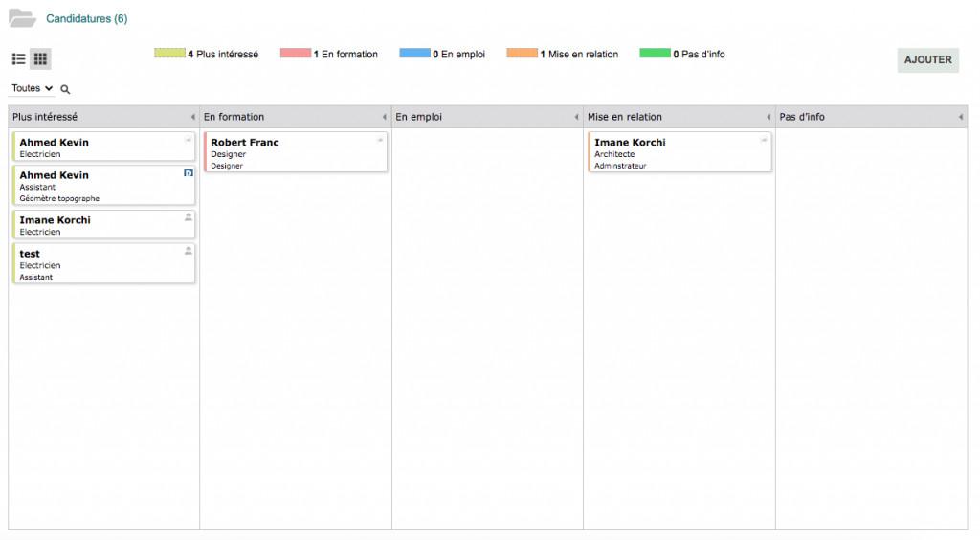Click the blue En emploi color swatch
This screenshot has height=540, width=980.
414,54
